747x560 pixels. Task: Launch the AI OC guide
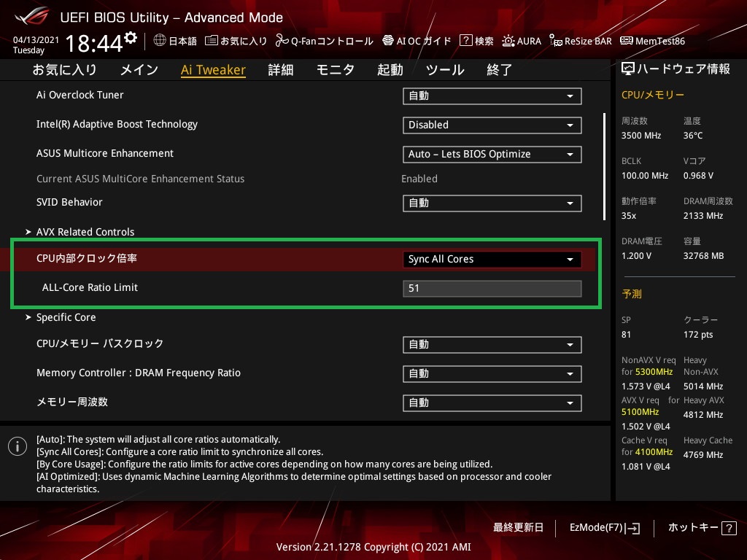[x=418, y=41]
